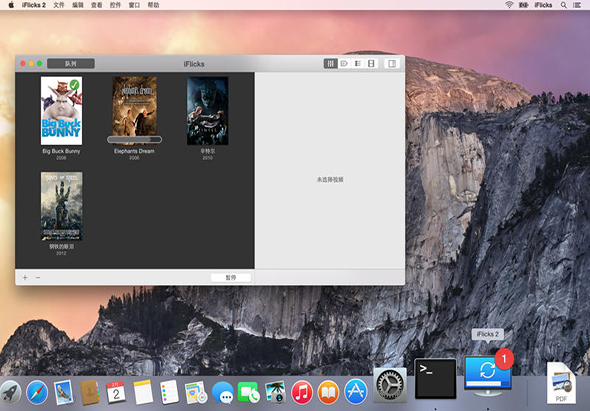
Task: Open the iFlicks 2 app menu
Action: pos(34,5)
